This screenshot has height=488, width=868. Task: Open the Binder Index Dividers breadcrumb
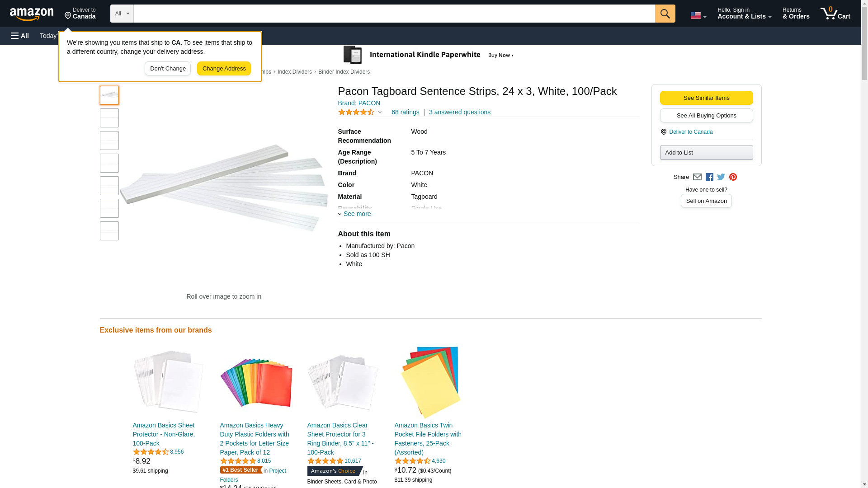click(344, 72)
